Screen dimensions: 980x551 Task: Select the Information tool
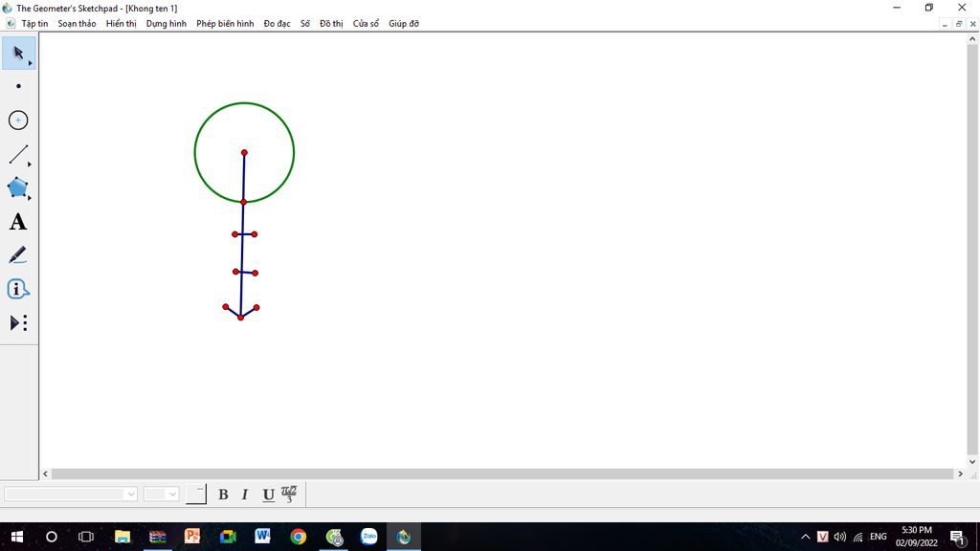18,289
